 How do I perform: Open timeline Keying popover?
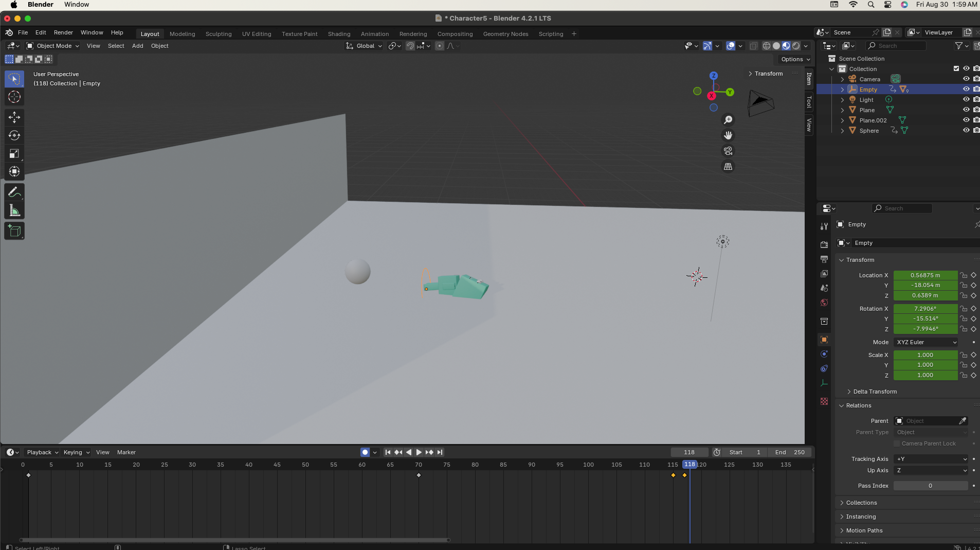(x=76, y=452)
